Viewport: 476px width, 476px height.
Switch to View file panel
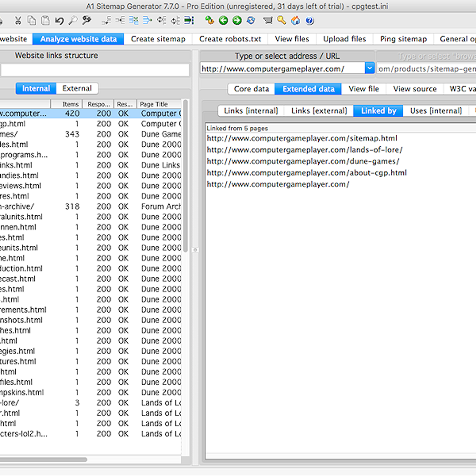pyautogui.click(x=364, y=89)
